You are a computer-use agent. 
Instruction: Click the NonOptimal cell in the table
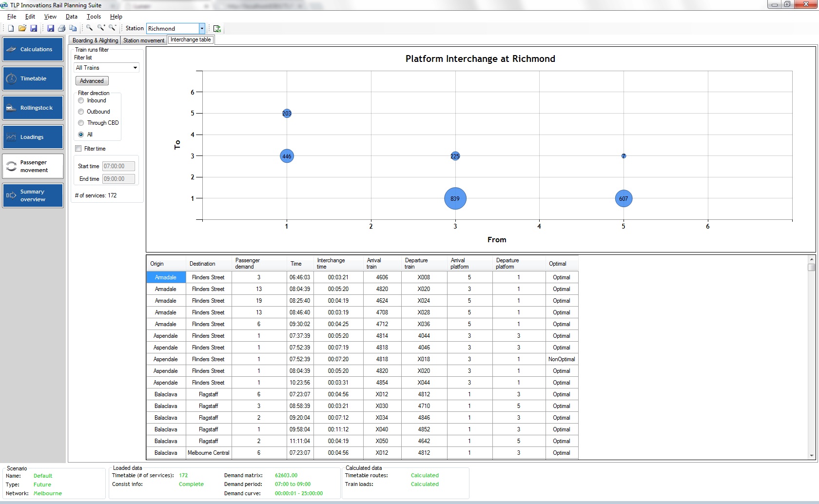coord(562,359)
